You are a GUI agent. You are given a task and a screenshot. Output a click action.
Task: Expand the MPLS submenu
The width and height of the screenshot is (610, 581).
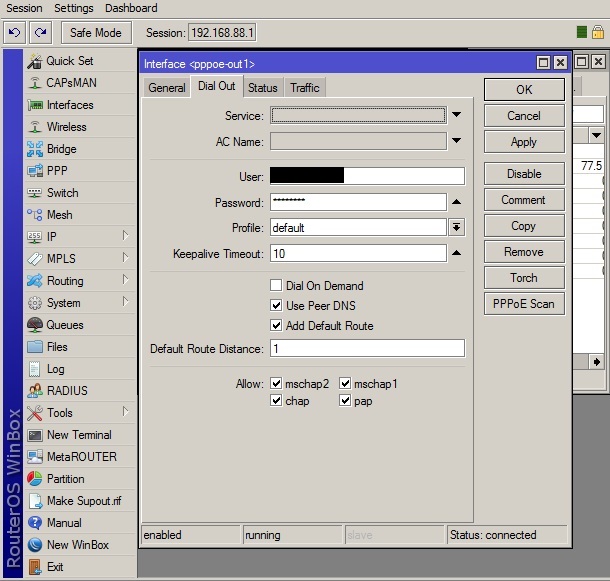click(x=125, y=257)
